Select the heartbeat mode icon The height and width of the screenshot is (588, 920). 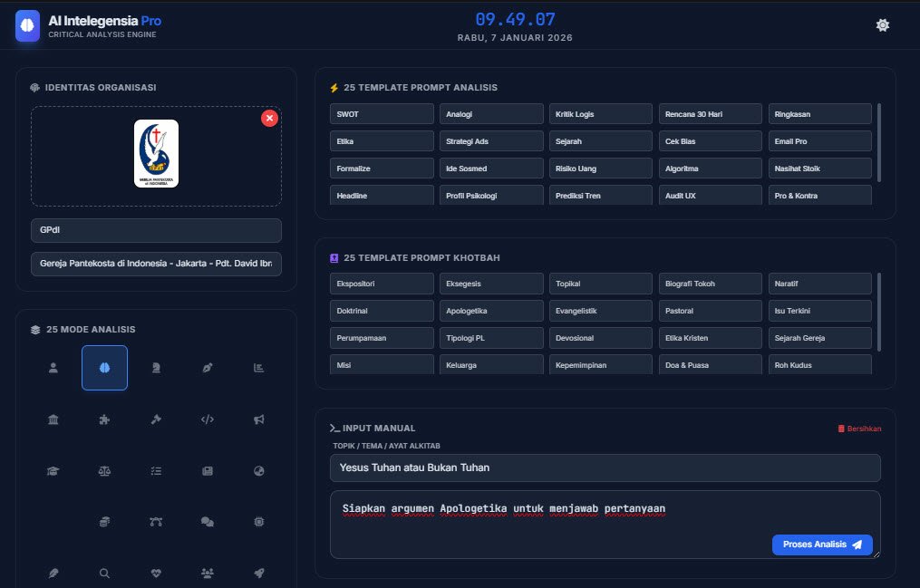click(156, 573)
